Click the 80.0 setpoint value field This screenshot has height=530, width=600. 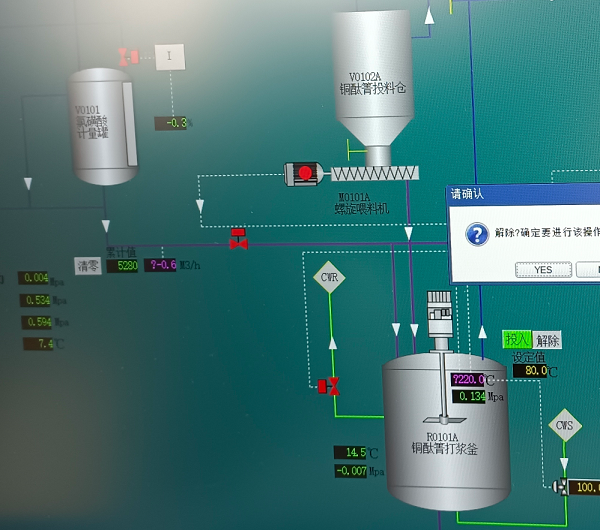click(x=531, y=371)
